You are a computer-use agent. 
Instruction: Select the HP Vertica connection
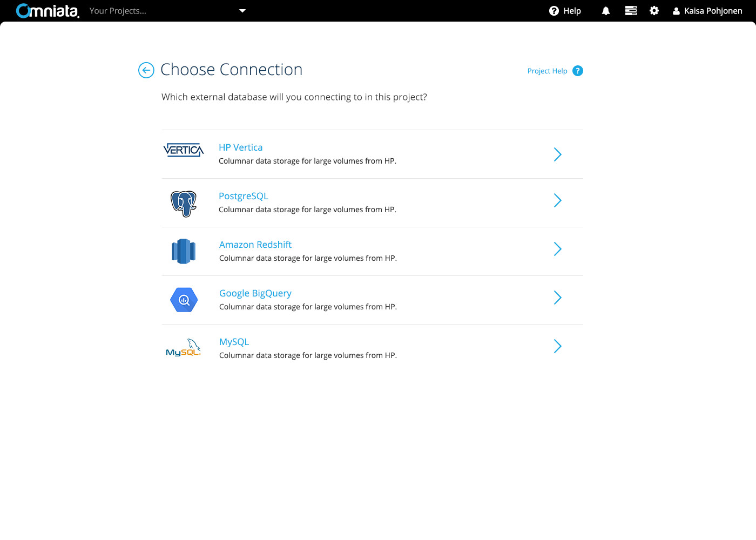[x=240, y=147]
